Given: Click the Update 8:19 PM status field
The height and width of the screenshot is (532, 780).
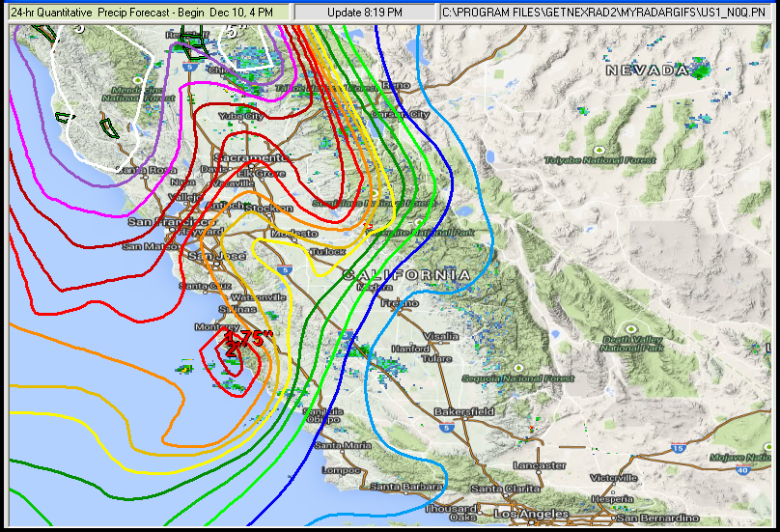Looking at the screenshot, I should [364, 13].
